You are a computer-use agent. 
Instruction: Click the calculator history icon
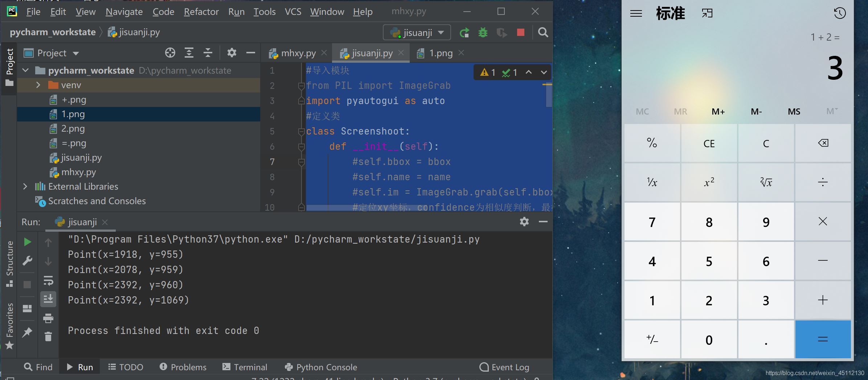840,13
